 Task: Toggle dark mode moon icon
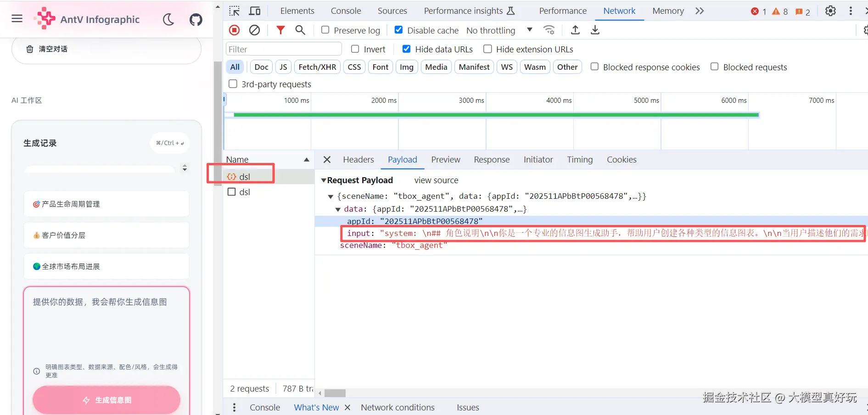168,19
